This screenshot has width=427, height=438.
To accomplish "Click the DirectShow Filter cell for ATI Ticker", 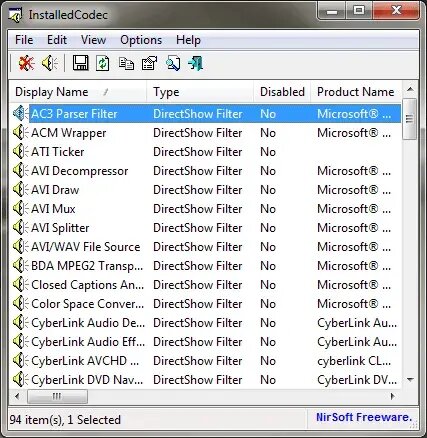I will 198,152.
